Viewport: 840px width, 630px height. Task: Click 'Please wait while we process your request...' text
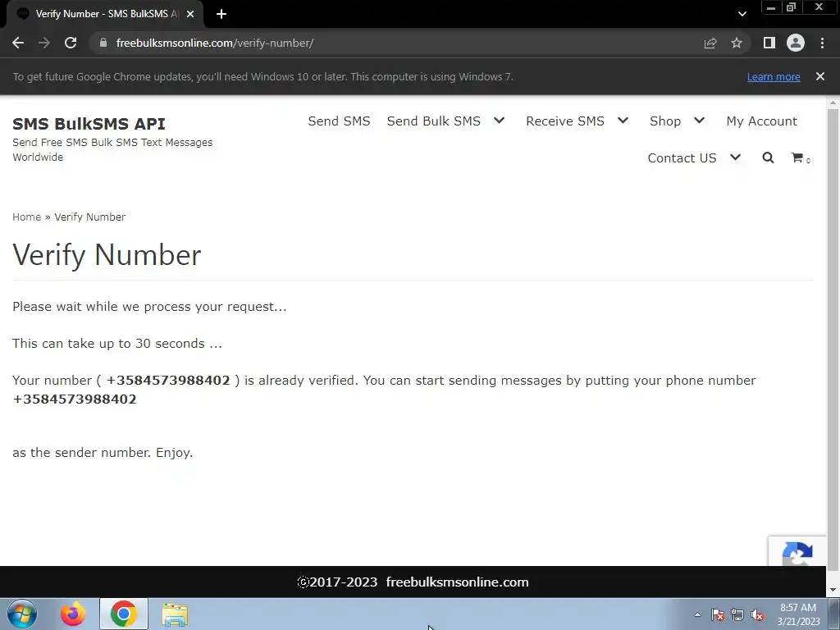coord(149,307)
